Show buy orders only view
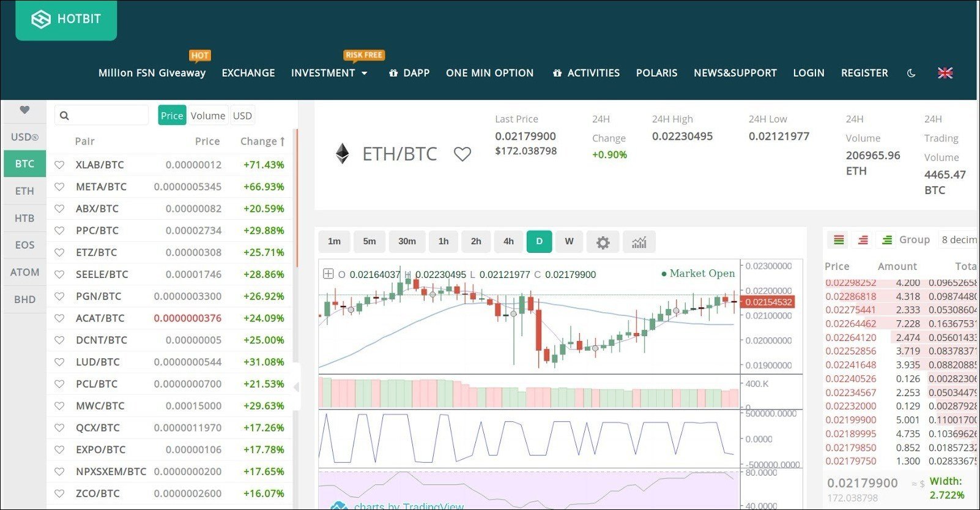This screenshot has width=980, height=510. tap(886, 240)
